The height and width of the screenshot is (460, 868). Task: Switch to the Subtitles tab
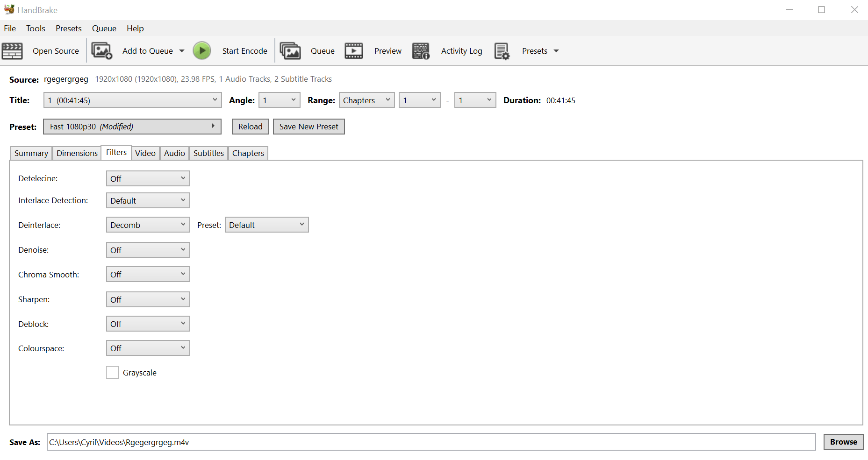coord(208,153)
